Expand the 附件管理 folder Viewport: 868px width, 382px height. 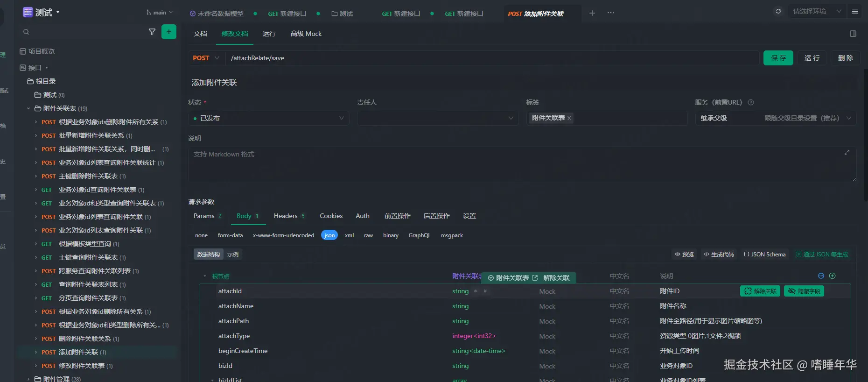click(28, 379)
